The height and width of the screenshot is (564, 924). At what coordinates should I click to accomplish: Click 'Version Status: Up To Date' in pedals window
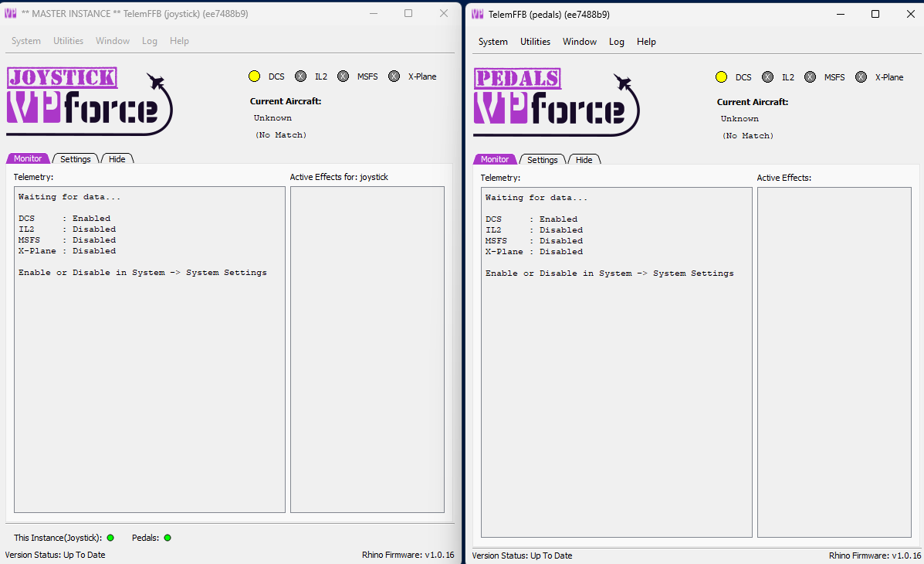click(522, 556)
